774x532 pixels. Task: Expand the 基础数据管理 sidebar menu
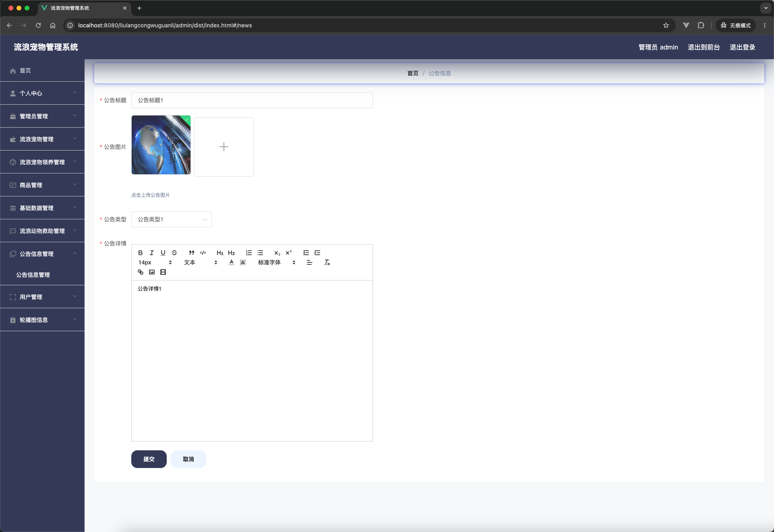pos(42,208)
